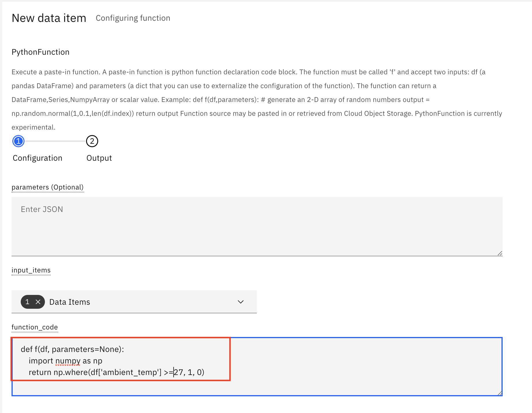Click the selected count '1' badge

(x=28, y=302)
